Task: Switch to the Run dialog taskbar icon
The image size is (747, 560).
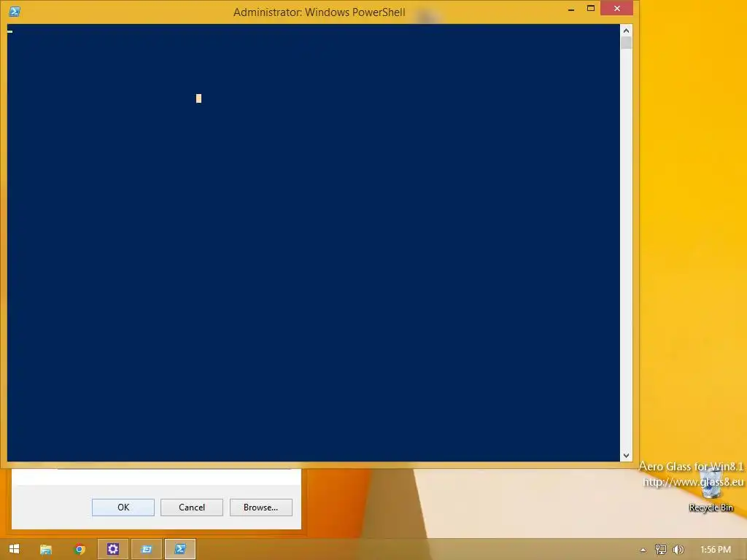Action: pyautogui.click(x=146, y=549)
